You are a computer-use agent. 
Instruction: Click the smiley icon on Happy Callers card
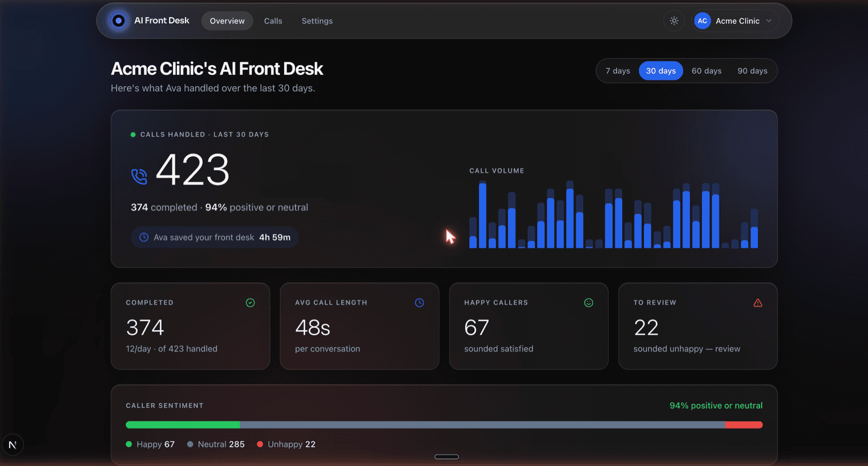[589, 303]
